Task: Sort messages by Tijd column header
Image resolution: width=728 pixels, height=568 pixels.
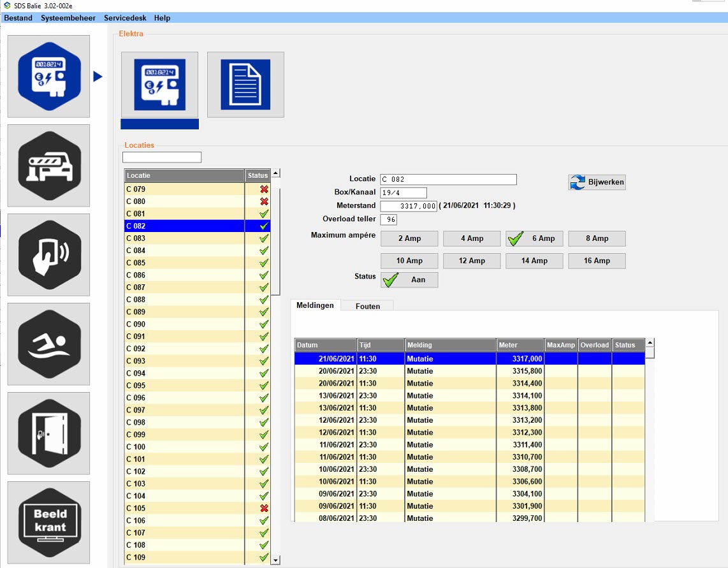Action: tap(381, 345)
